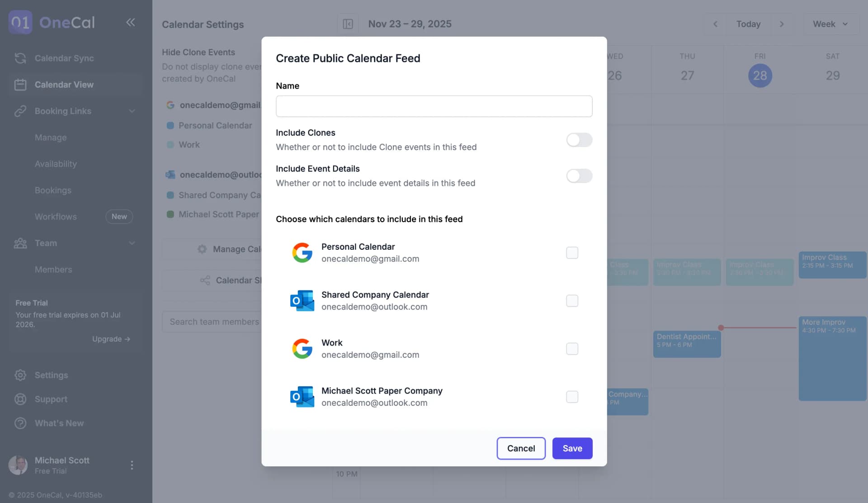Image resolution: width=868 pixels, height=503 pixels.
Task: Open Settings via the gear icon
Action: [20, 375]
